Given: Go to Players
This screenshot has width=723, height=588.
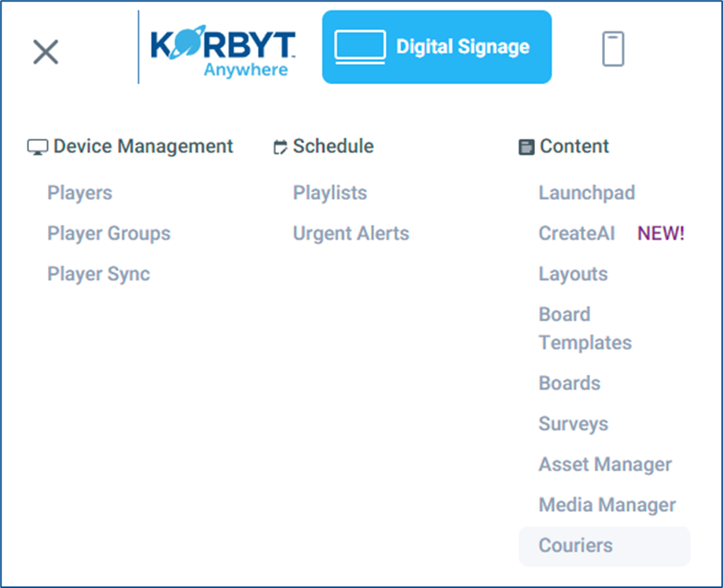Looking at the screenshot, I should click(x=80, y=193).
